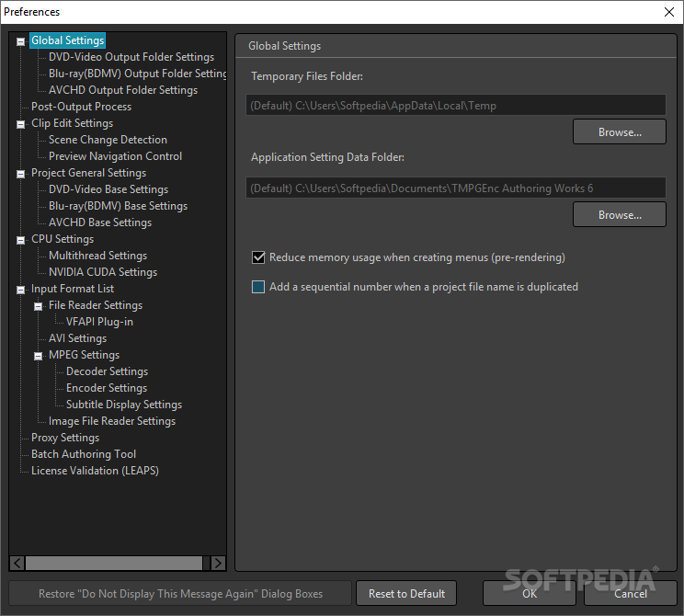Collapse the Clip Edit Settings node

click(20, 125)
